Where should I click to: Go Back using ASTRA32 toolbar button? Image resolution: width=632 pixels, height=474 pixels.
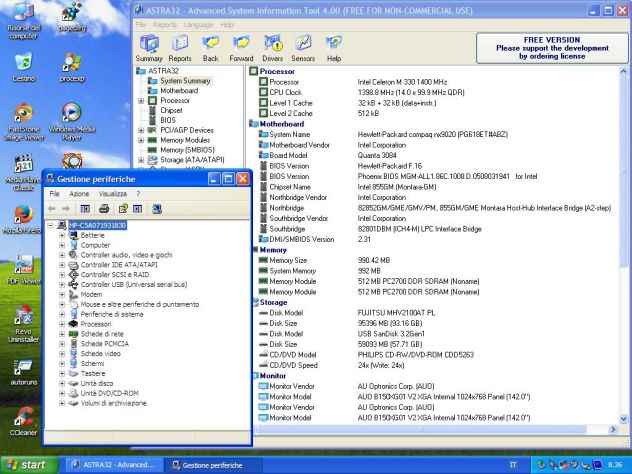[x=210, y=48]
